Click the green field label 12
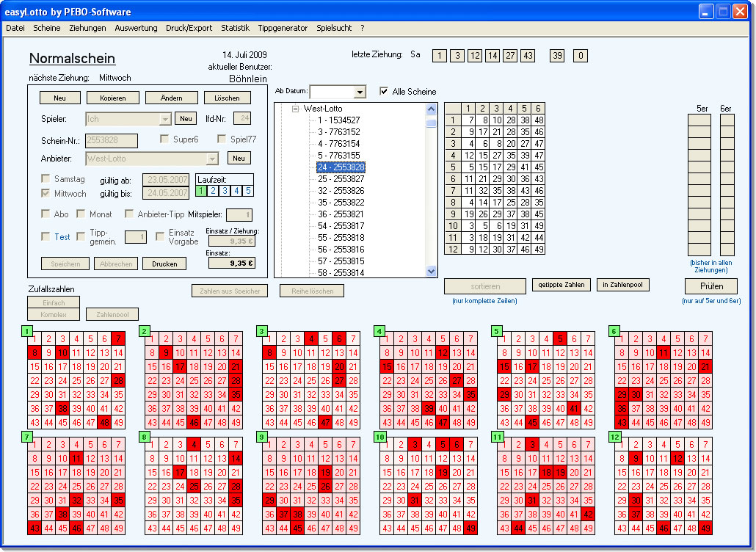Screen dimensions: 756x552 615,437
